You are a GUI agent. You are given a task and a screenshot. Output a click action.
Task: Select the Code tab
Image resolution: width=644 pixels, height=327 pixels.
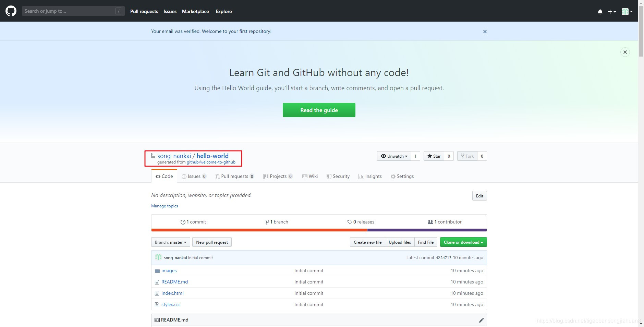(164, 176)
